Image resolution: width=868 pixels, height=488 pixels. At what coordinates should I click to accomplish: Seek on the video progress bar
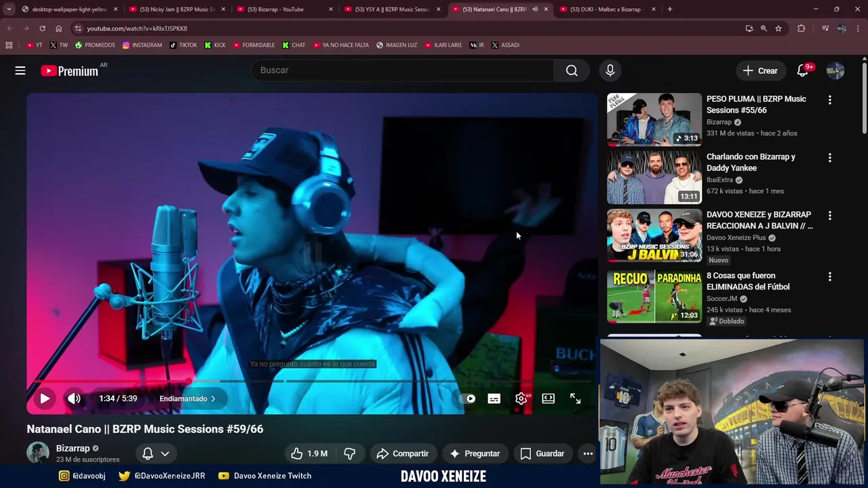pos(313,381)
